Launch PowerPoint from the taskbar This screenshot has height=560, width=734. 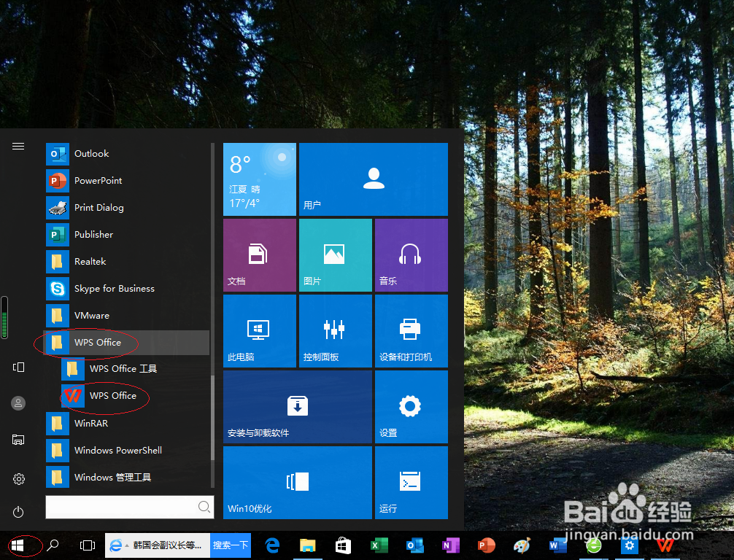(x=487, y=545)
